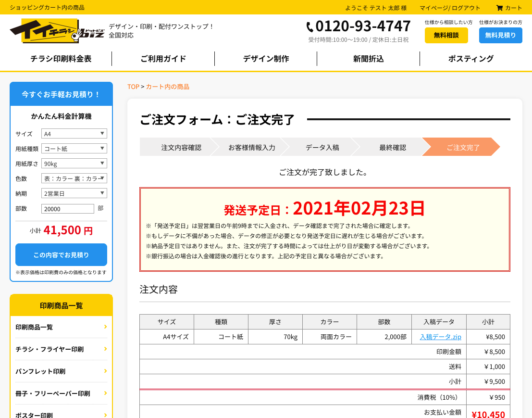This screenshot has height=418, width=532.
Task: Click the Iichirashi.biz site logo
Action: [x=57, y=31]
